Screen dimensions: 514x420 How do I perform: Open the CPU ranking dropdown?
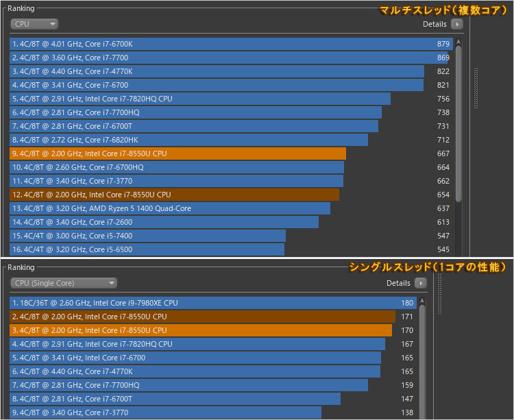tap(34, 24)
